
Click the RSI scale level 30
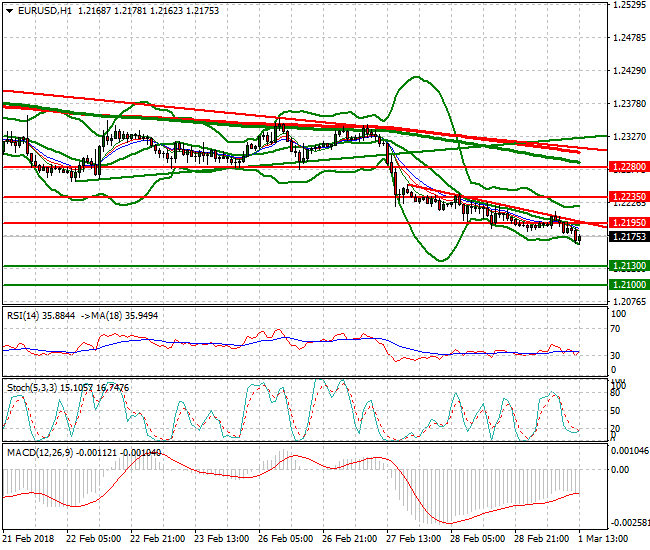tap(616, 355)
